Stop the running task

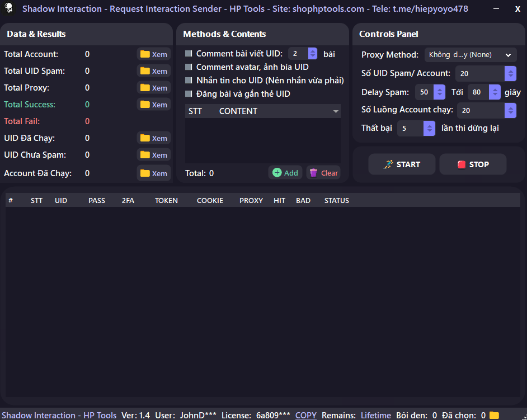(473, 164)
